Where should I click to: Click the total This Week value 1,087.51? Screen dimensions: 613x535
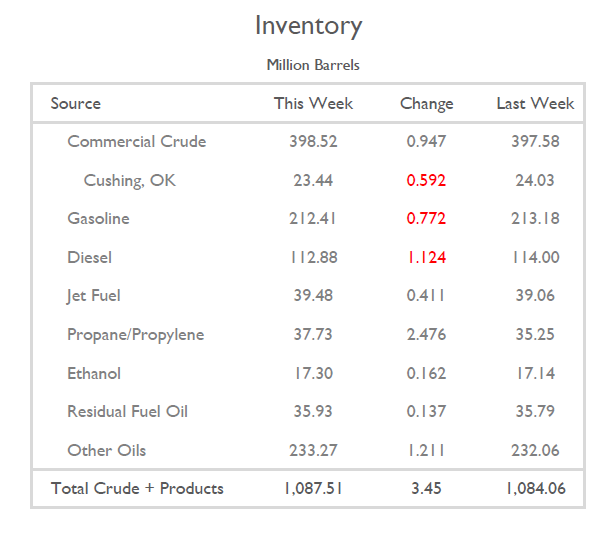313,488
